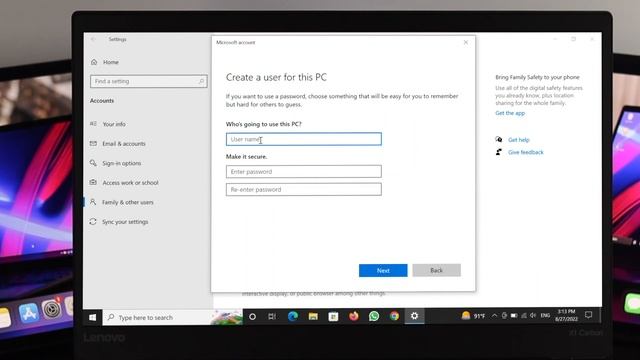Viewport: 640px width, 360px height.
Task: Click the Find a setting search box
Action: coord(149,81)
